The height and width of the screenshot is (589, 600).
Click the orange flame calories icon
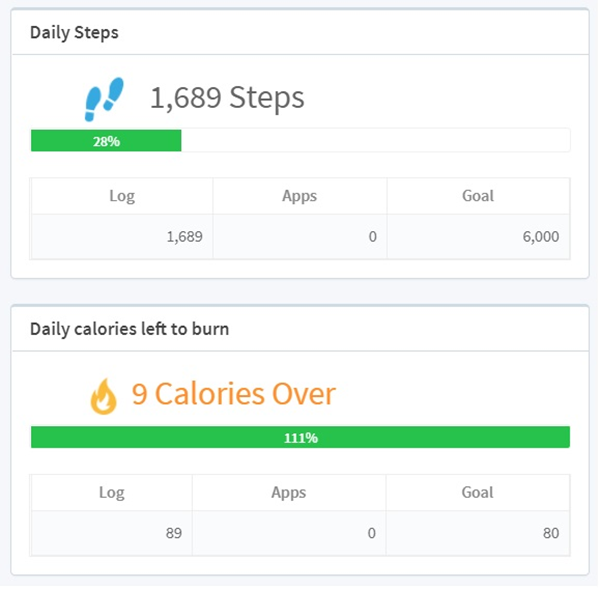[103, 397]
